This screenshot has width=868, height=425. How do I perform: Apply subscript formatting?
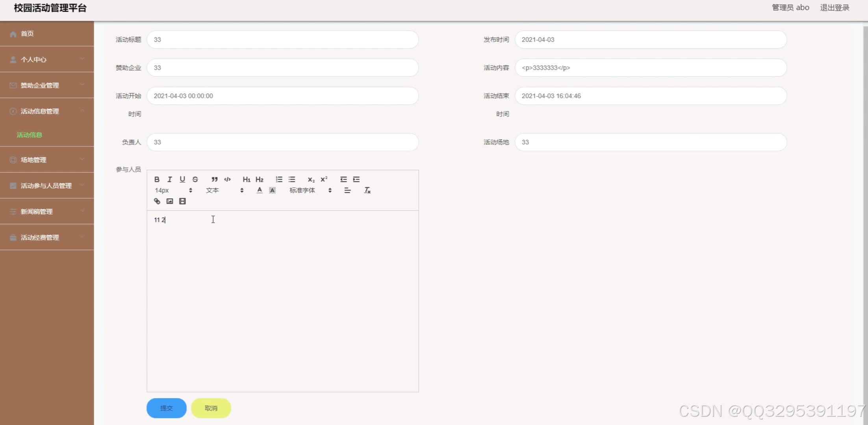coord(311,179)
